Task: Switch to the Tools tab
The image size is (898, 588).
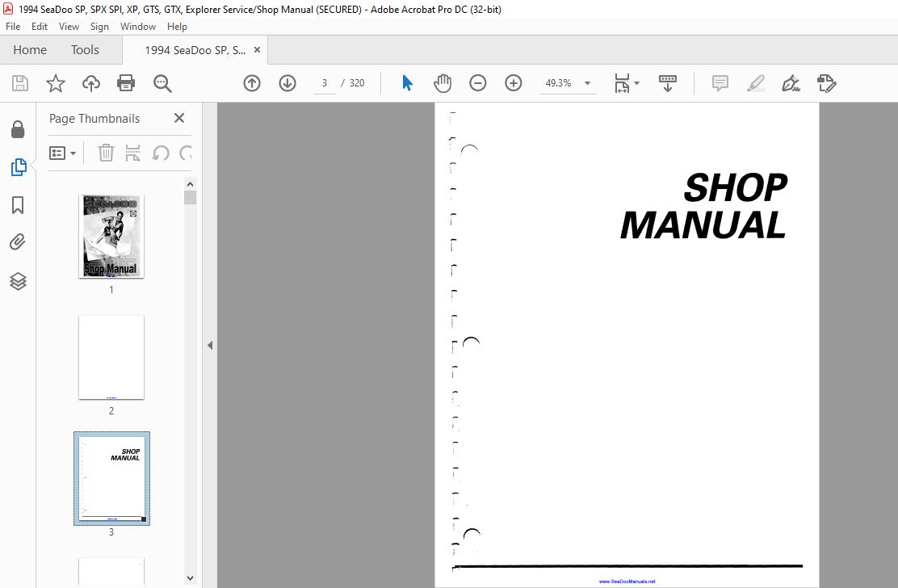Action: (85, 50)
